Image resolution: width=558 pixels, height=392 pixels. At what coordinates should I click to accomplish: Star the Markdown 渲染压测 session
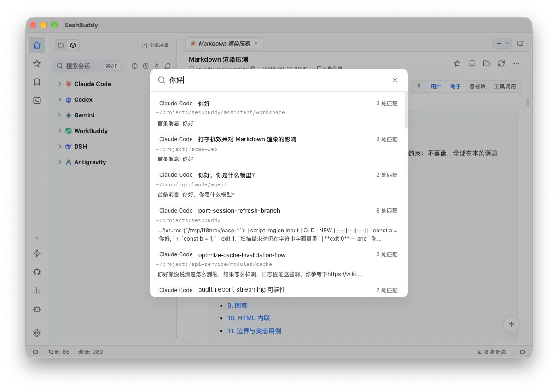457,63
